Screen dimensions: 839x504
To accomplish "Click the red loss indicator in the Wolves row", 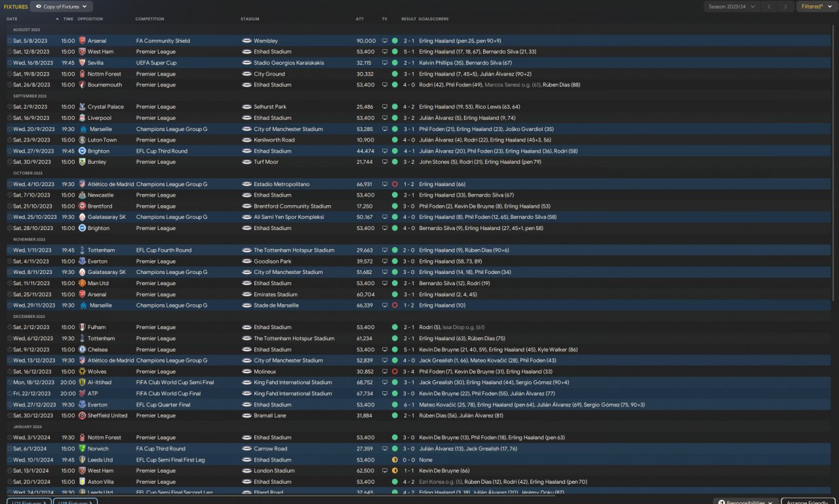I will pyautogui.click(x=395, y=372).
